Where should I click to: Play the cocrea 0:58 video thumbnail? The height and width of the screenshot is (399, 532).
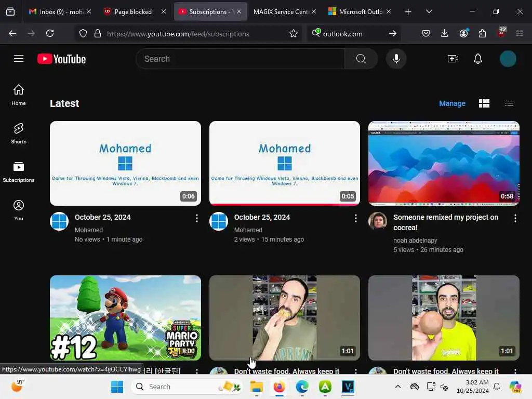point(444,163)
